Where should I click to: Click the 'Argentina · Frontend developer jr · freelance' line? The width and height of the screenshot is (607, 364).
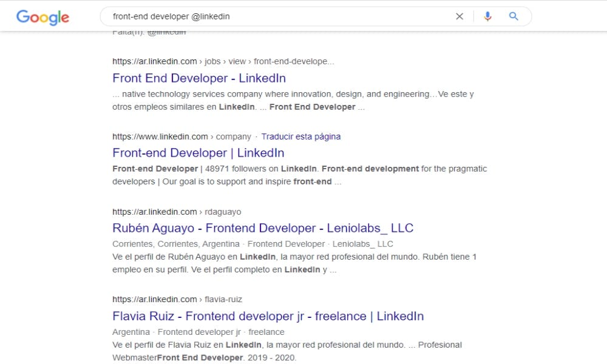coord(198,332)
